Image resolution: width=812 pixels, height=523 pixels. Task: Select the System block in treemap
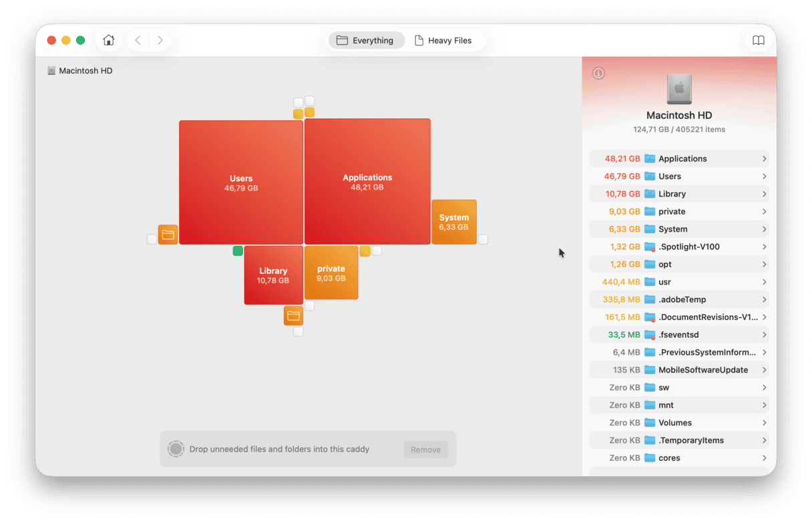[454, 222]
